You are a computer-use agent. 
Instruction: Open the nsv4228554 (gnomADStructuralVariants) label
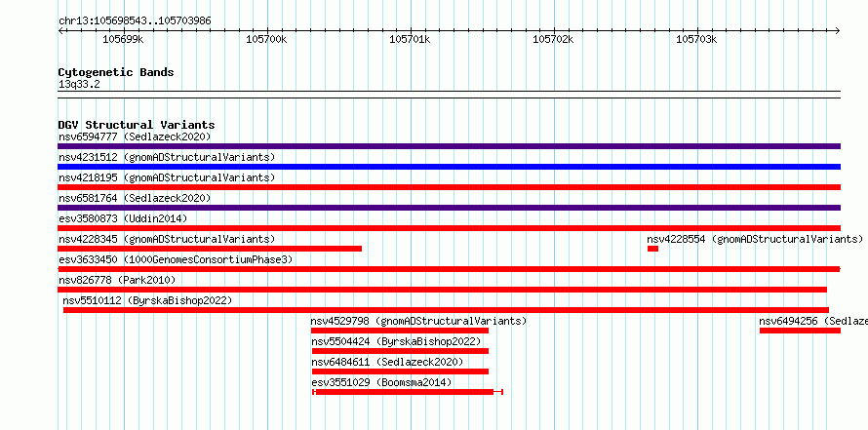point(755,239)
